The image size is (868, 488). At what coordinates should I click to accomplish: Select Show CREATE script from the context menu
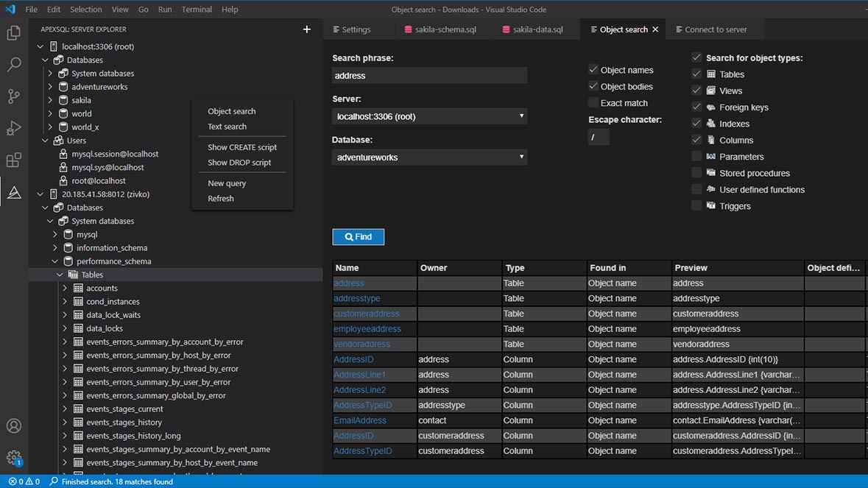coord(241,146)
